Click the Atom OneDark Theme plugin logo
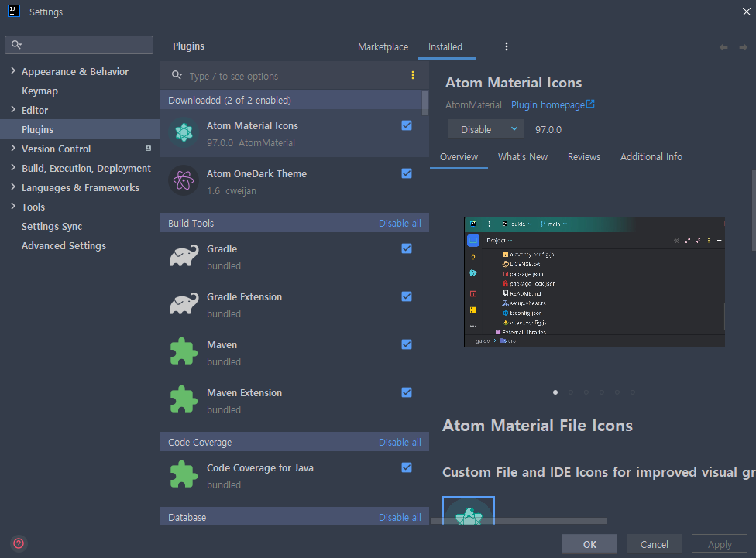This screenshot has height=558, width=756. 184,180
